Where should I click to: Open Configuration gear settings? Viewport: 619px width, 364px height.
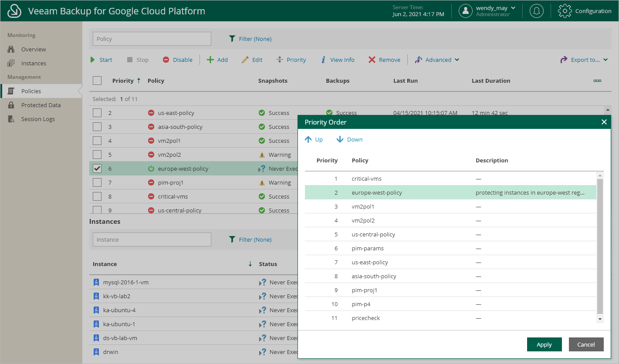pyautogui.click(x=565, y=11)
